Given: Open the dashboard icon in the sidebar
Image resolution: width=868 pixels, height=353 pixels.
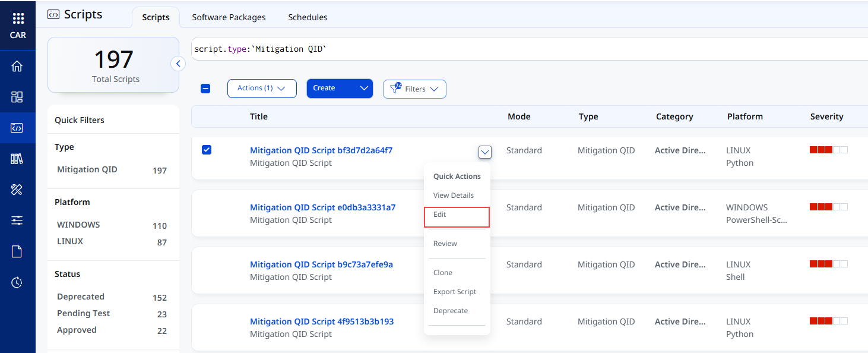Looking at the screenshot, I should click(x=17, y=97).
